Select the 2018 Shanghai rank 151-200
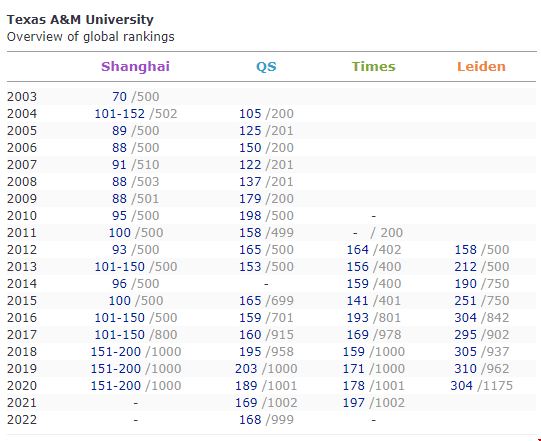 116,352
